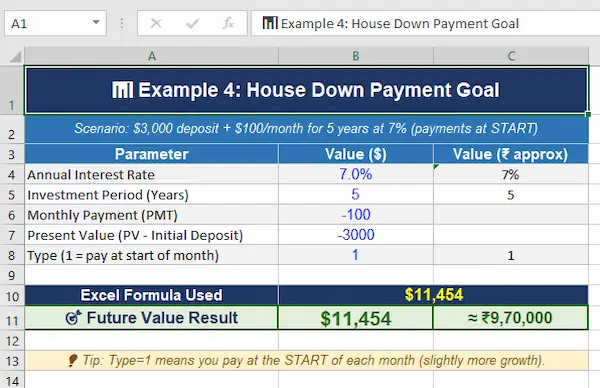The width and height of the screenshot is (600, 388).
Task: Select the -3000 value cell
Action: [x=356, y=235]
